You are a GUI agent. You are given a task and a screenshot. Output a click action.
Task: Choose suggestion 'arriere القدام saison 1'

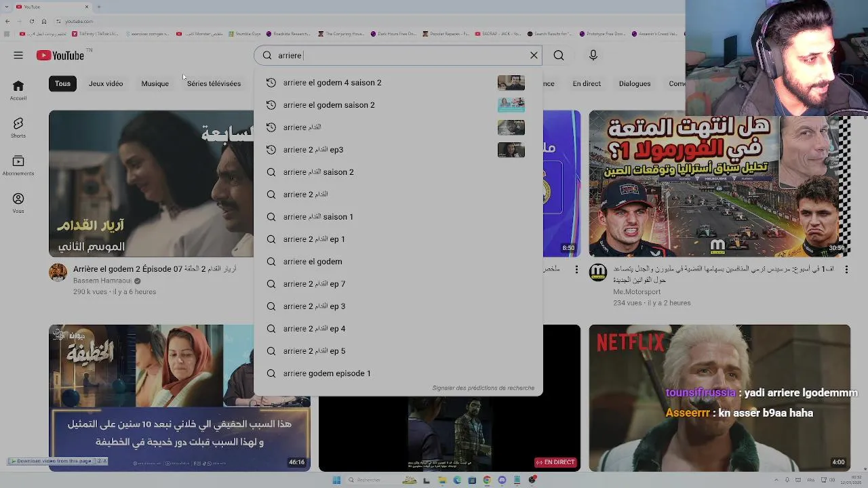click(x=398, y=217)
